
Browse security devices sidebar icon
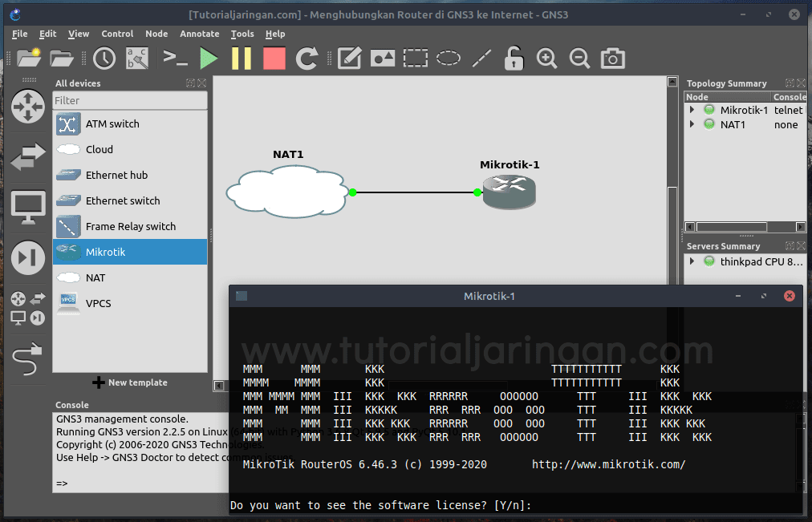[28, 257]
